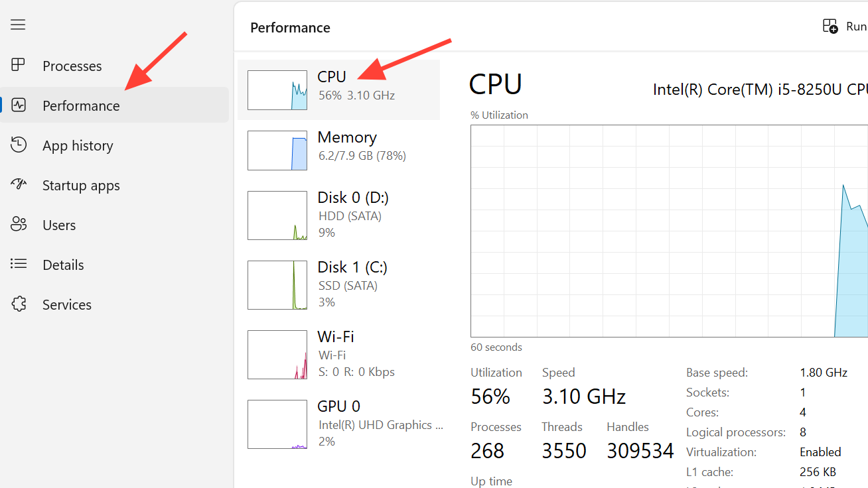Select the Memory performance graph thumbnail

(277, 151)
